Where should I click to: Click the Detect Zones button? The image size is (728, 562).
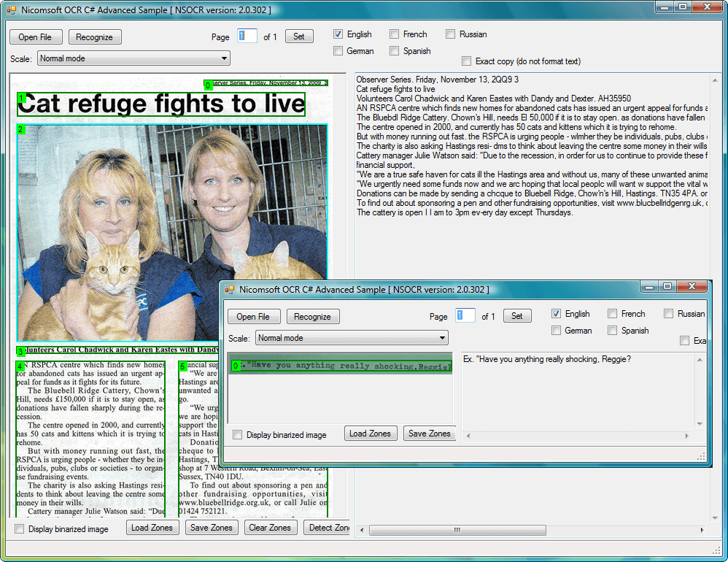click(x=328, y=528)
